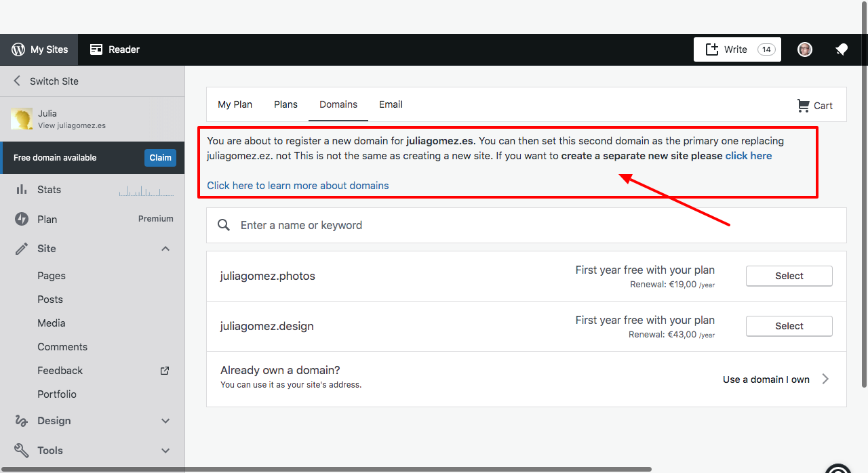Select the juliagomez.photos domain
The width and height of the screenshot is (868, 473).
point(789,276)
